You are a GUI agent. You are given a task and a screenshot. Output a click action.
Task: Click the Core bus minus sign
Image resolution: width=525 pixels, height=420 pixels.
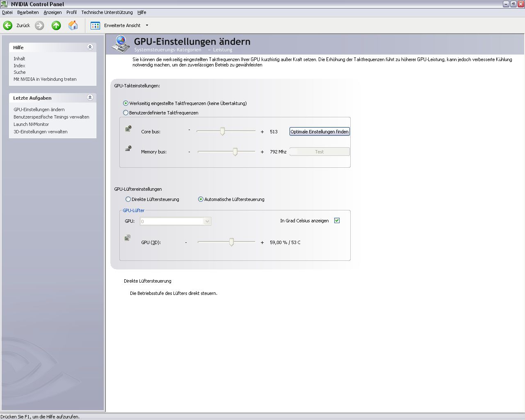coord(189,130)
